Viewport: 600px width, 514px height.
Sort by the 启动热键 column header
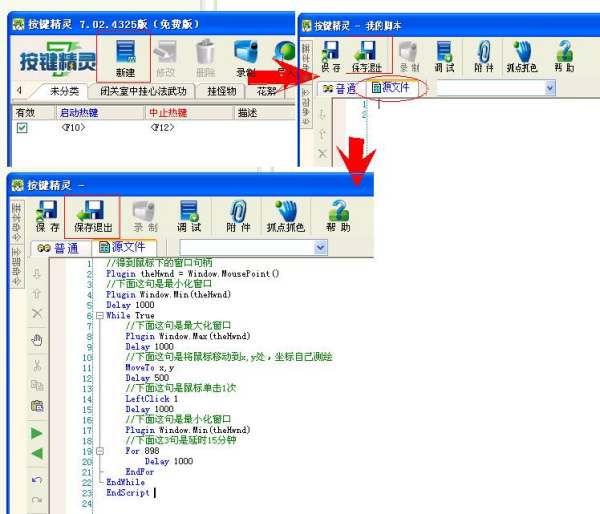point(99,113)
